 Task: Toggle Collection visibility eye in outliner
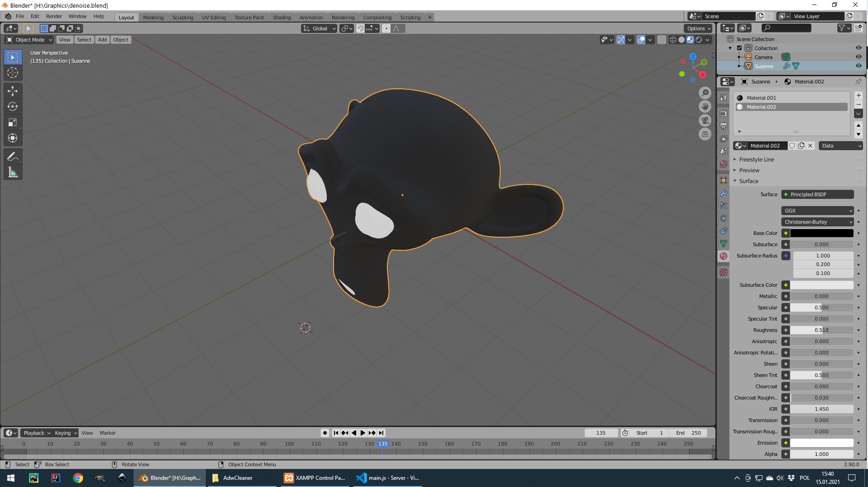(x=859, y=48)
